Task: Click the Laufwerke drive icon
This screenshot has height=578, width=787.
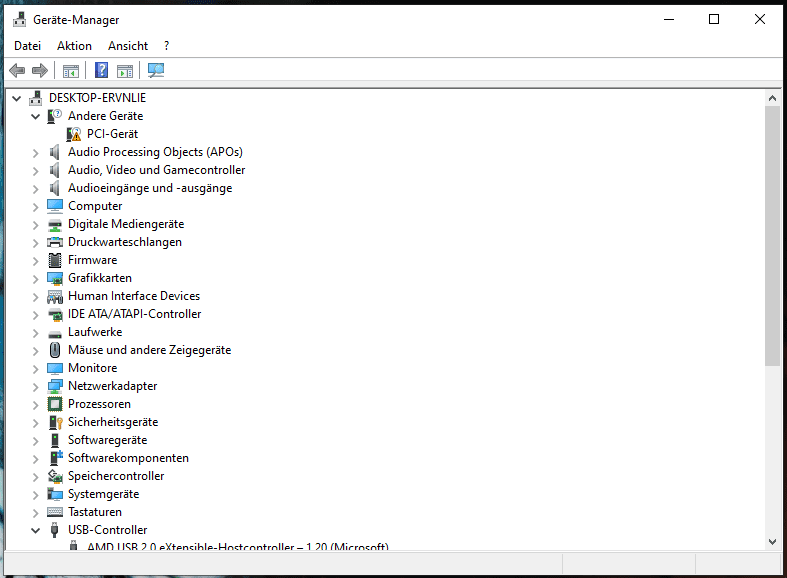Action: tap(55, 334)
